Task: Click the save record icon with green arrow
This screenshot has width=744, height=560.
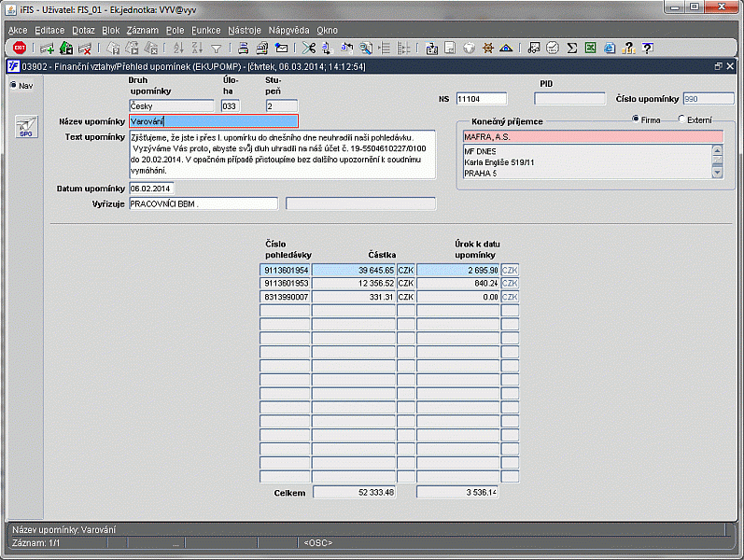Action: pyautogui.click(x=66, y=48)
